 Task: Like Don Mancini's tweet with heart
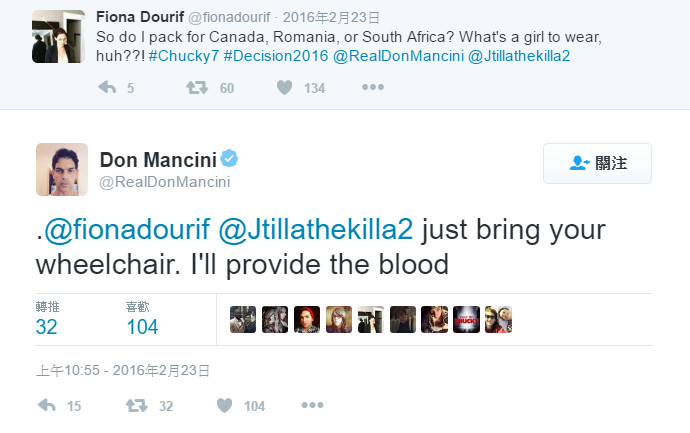tap(225, 405)
